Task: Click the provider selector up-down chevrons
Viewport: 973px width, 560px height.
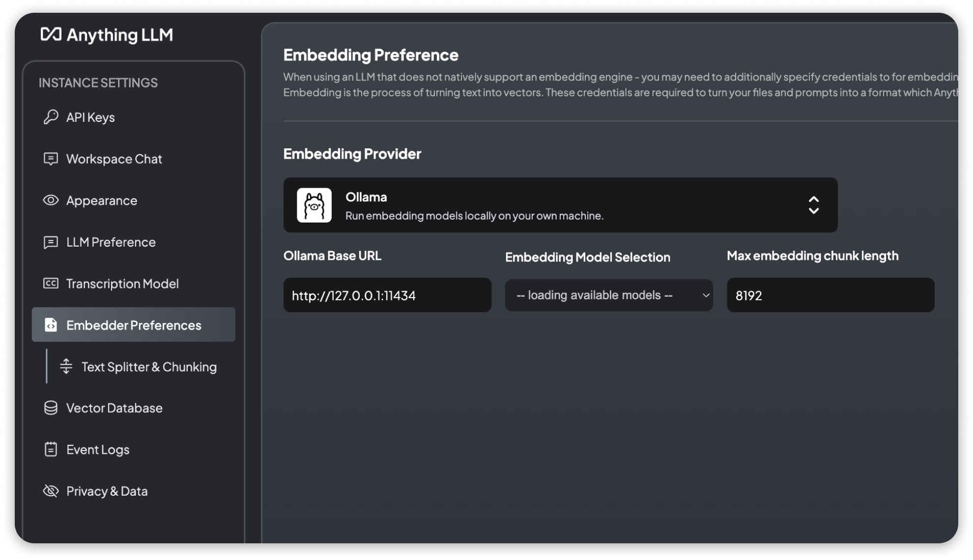Action: tap(814, 205)
